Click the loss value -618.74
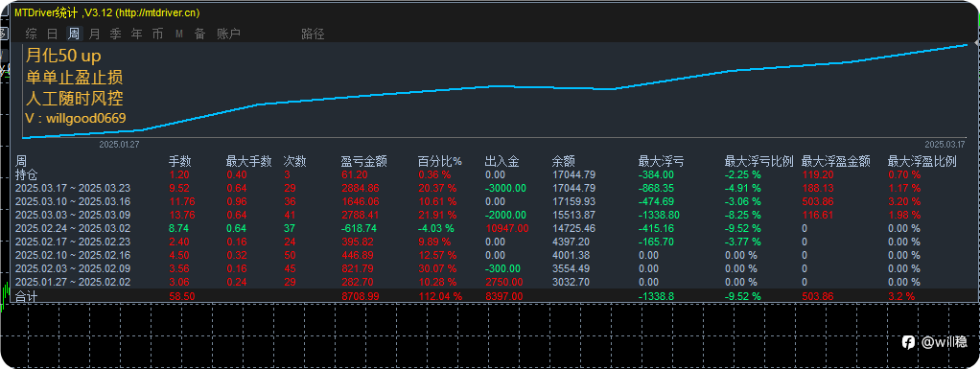This screenshot has height=369, width=980. pyautogui.click(x=360, y=228)
